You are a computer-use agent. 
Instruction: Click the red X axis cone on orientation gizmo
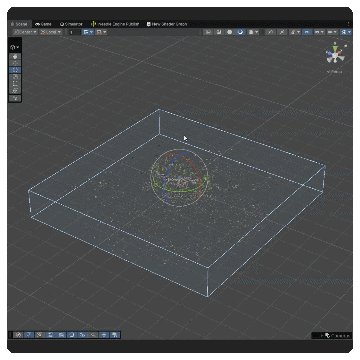(340, 52)
